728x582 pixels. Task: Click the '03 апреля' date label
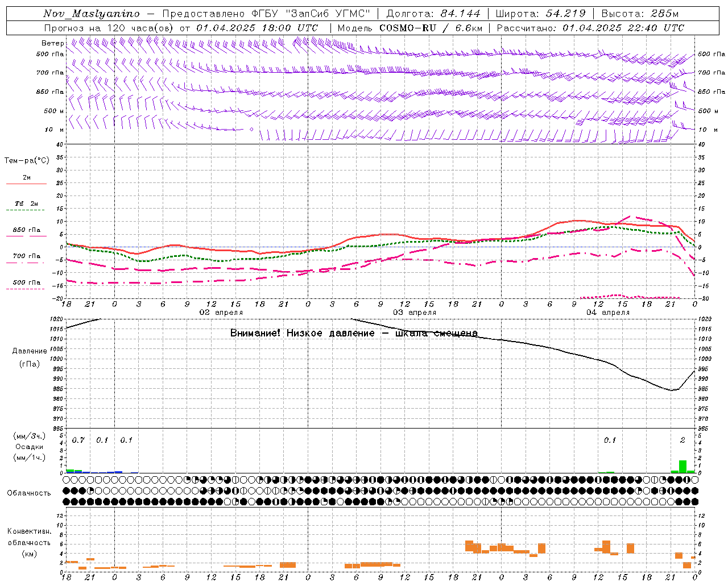coord(415,313)
